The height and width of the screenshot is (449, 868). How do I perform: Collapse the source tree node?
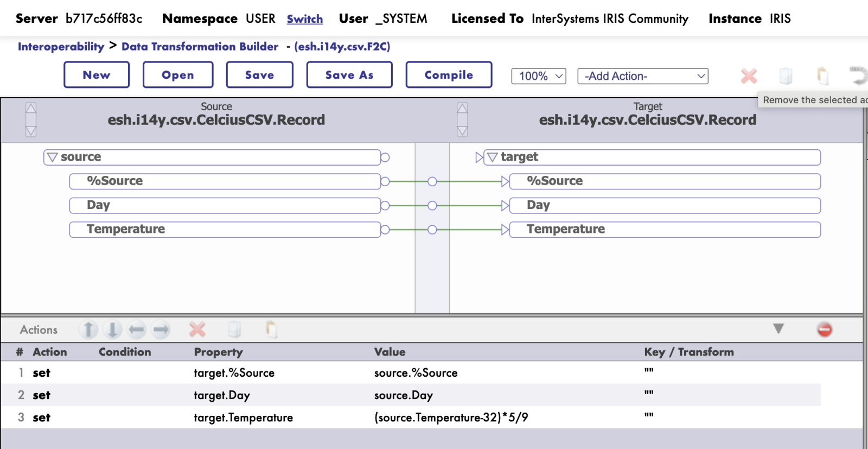[x=53, y=157]
